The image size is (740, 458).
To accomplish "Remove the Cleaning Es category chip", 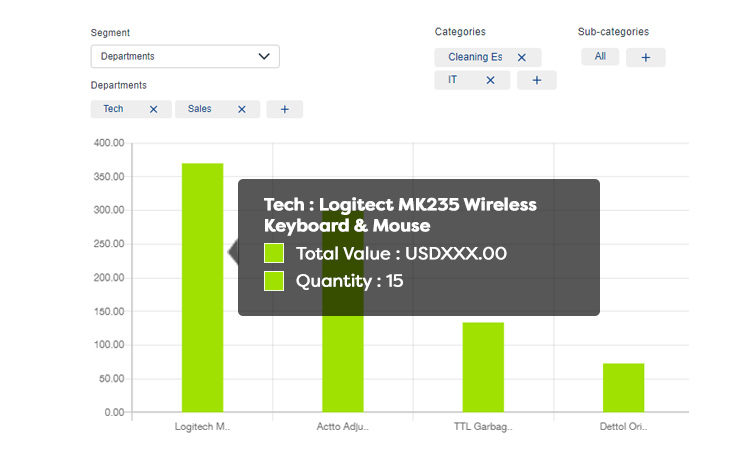I will [x=521, y=58].
